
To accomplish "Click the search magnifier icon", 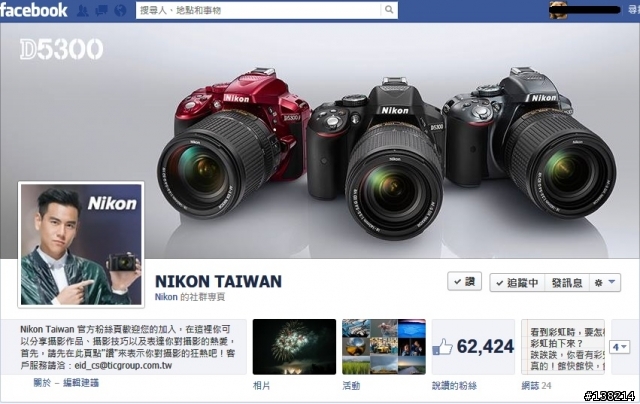I will 389,9.
